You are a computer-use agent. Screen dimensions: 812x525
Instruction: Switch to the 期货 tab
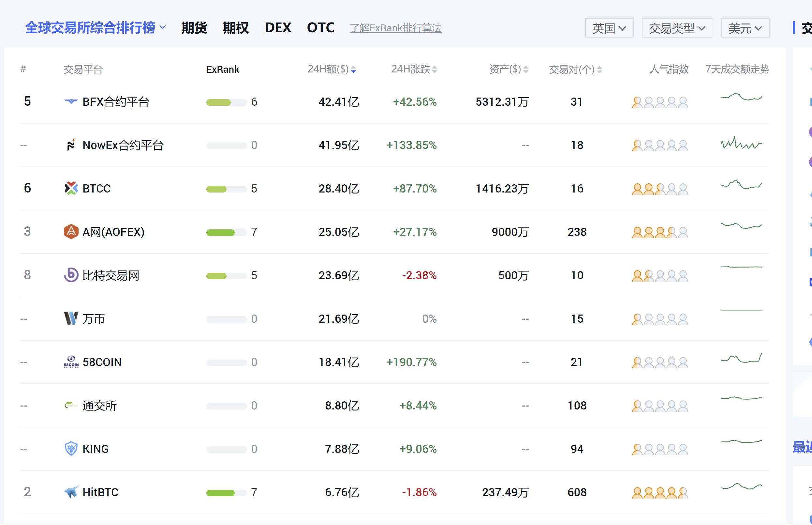click(x=194, y=28)
